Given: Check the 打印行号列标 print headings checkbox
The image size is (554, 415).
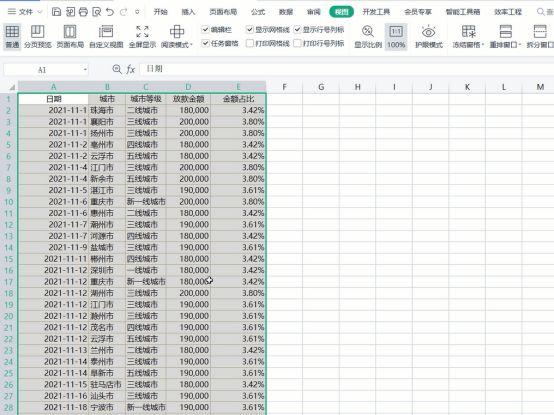Looking at the screenshot, I should (297, 43).
